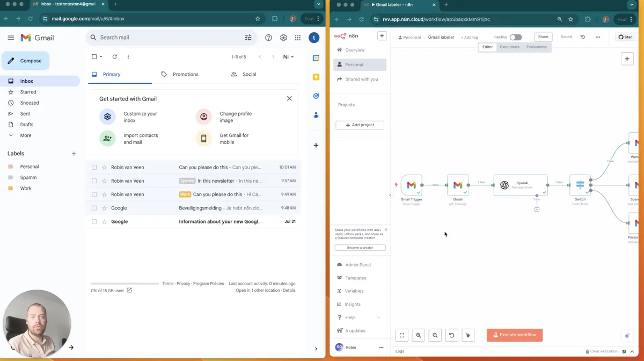Viewport: 644px width, 361px height.
Task: Create a new label with plus icon
Action: pos(74,154)
